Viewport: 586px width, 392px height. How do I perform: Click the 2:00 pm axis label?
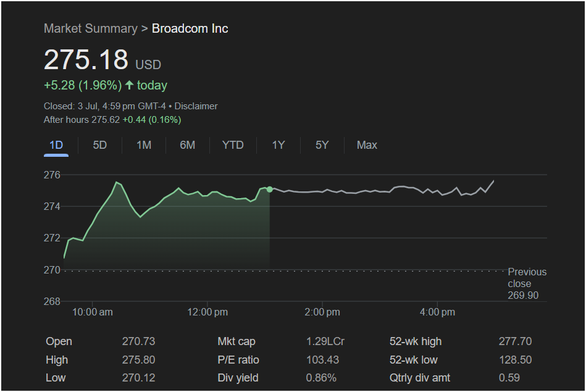pos(322,312)
